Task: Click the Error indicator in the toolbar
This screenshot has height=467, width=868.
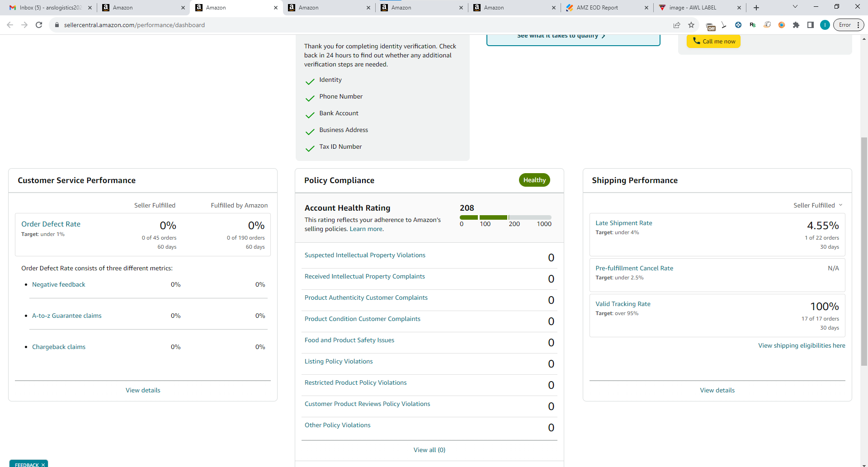Action: tap(844, 25)
